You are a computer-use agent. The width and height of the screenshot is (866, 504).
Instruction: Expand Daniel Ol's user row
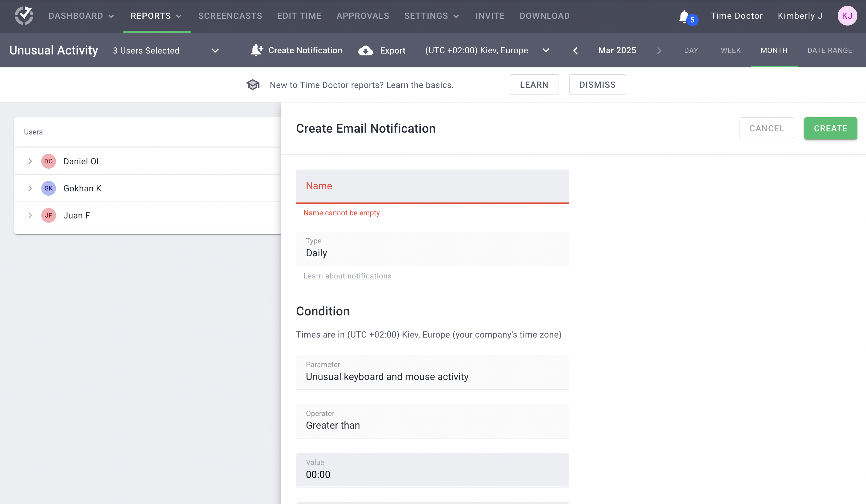click(30, 161)
